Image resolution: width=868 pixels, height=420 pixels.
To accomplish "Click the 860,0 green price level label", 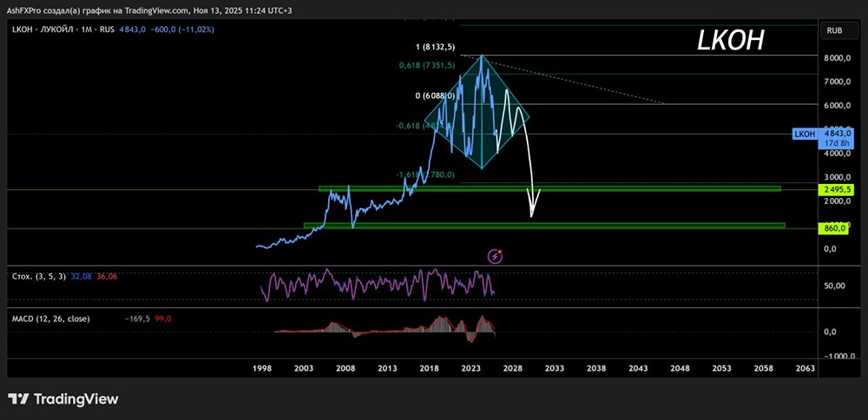I will [x=835, y=228].
